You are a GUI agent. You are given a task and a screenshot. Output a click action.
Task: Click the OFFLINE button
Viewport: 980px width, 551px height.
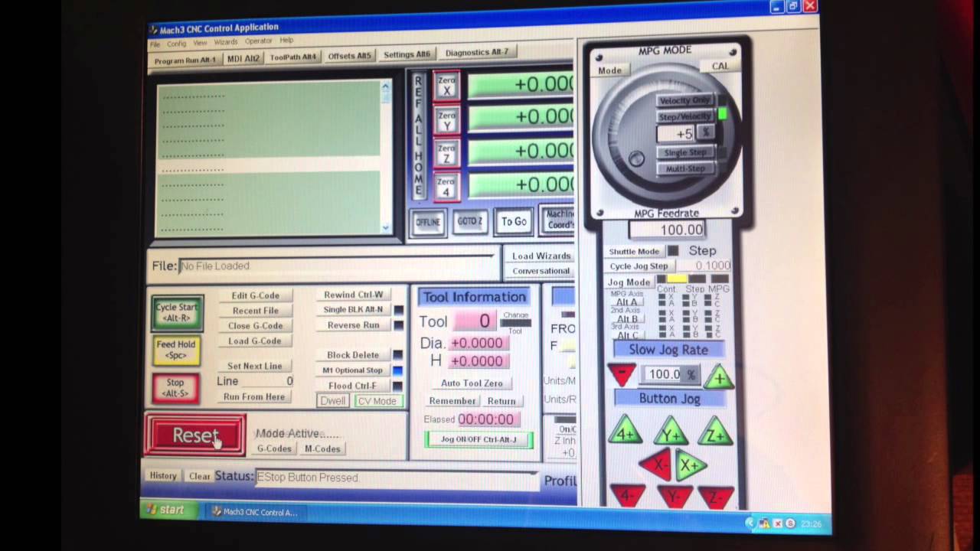428,222
